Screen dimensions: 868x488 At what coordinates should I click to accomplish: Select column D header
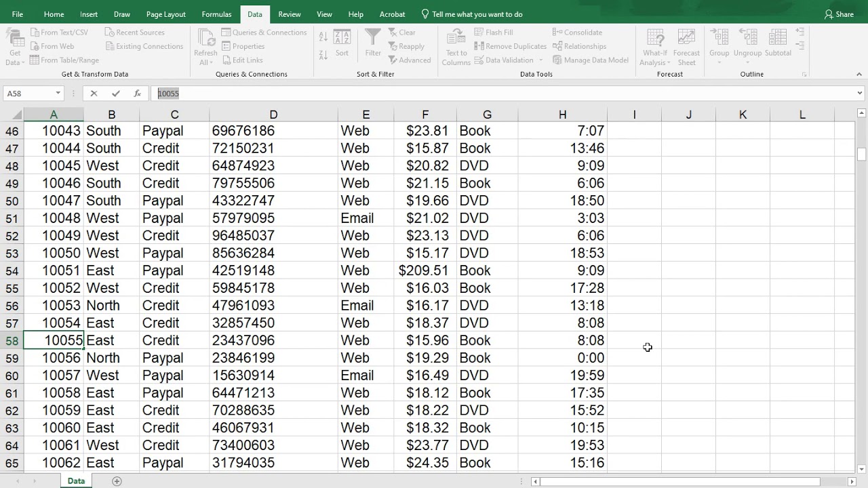[273, 115]
